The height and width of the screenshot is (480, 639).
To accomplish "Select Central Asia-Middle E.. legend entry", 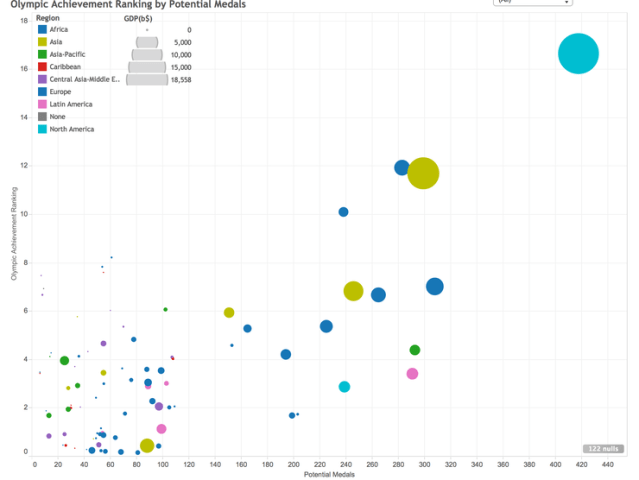I will click(x=80, y=79).
